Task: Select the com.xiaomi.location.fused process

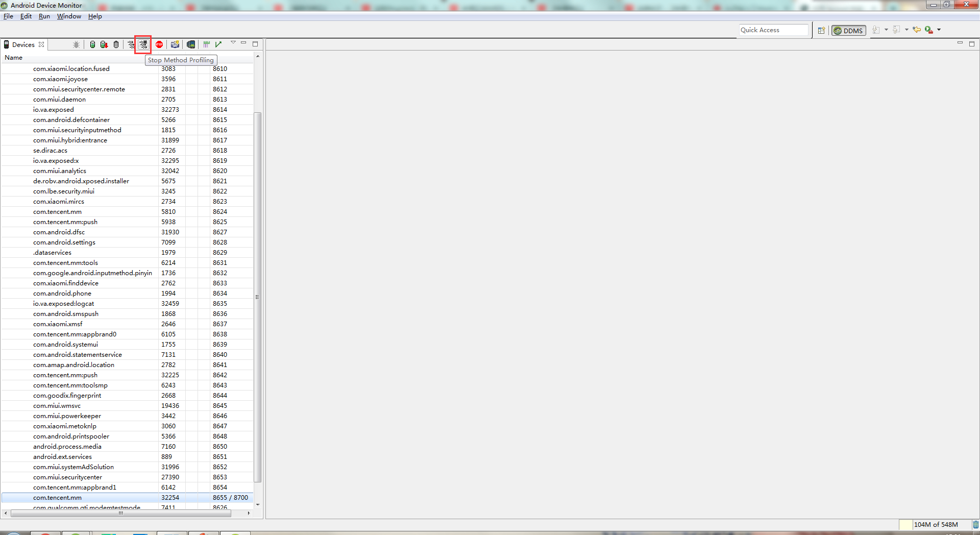Action: pyautogui.click(x=128, y=68)
